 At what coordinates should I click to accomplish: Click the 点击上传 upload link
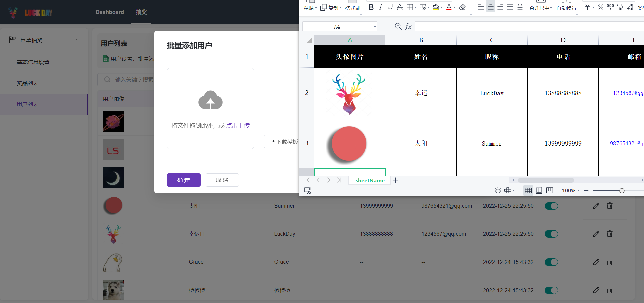pos(237,125)
